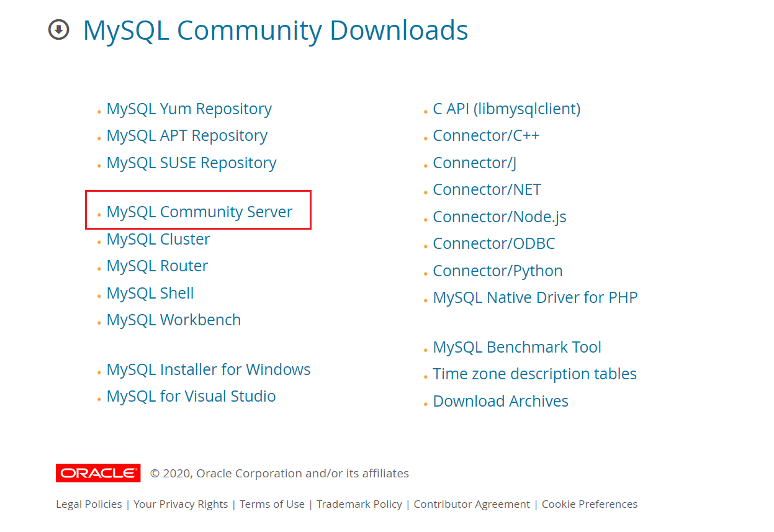Open Cookie Preferences
The width and height of the screenshot is (774, 532).
tap(589, 504)
